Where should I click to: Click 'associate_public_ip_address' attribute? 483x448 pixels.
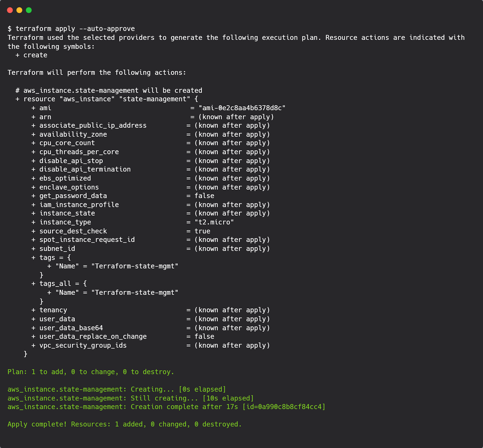point(93,126)
